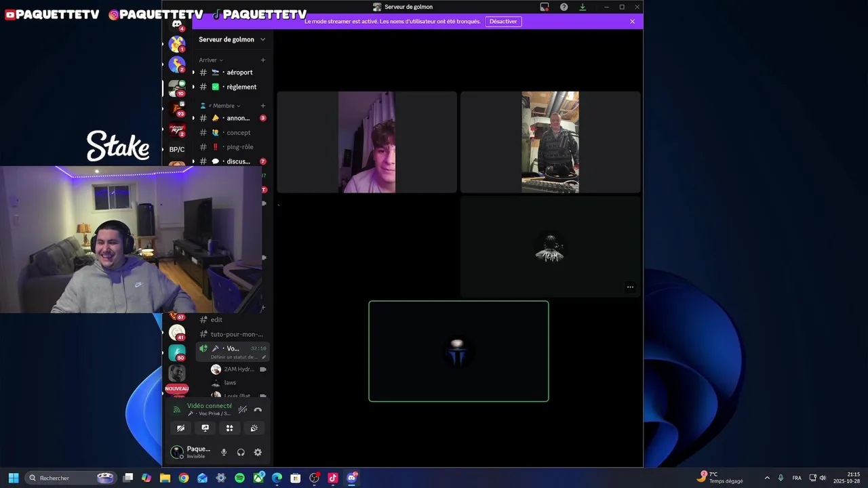Open the règlement channel
Screen dimensions: 868x488
click(x=233, y=87)
